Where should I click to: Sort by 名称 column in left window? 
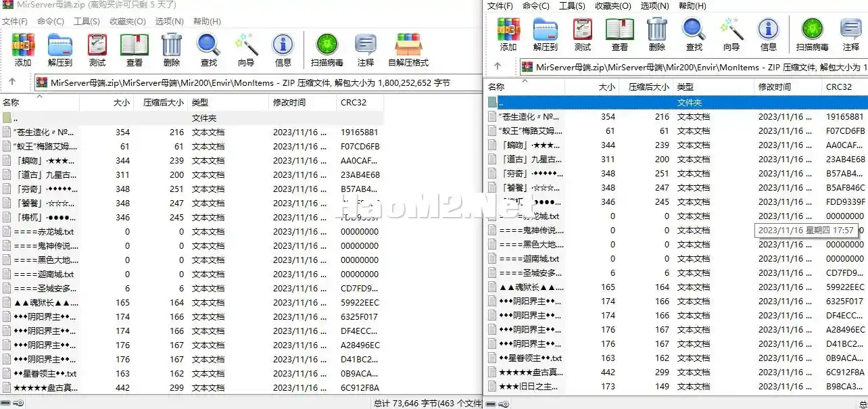tap(40, 103)
